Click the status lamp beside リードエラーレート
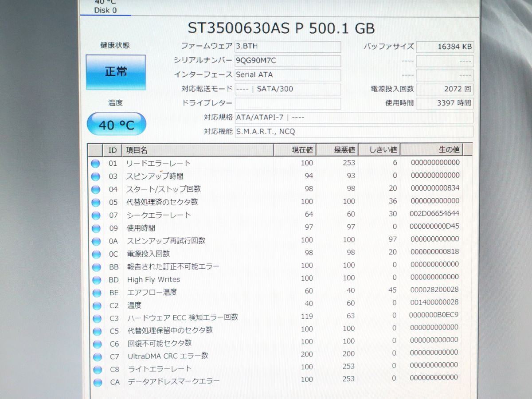 (96, 163)
